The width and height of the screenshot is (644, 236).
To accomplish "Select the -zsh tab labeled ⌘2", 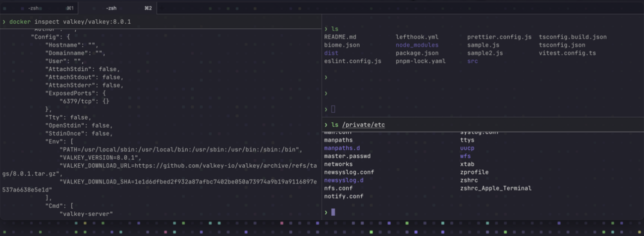I will [x=118, y=8].
